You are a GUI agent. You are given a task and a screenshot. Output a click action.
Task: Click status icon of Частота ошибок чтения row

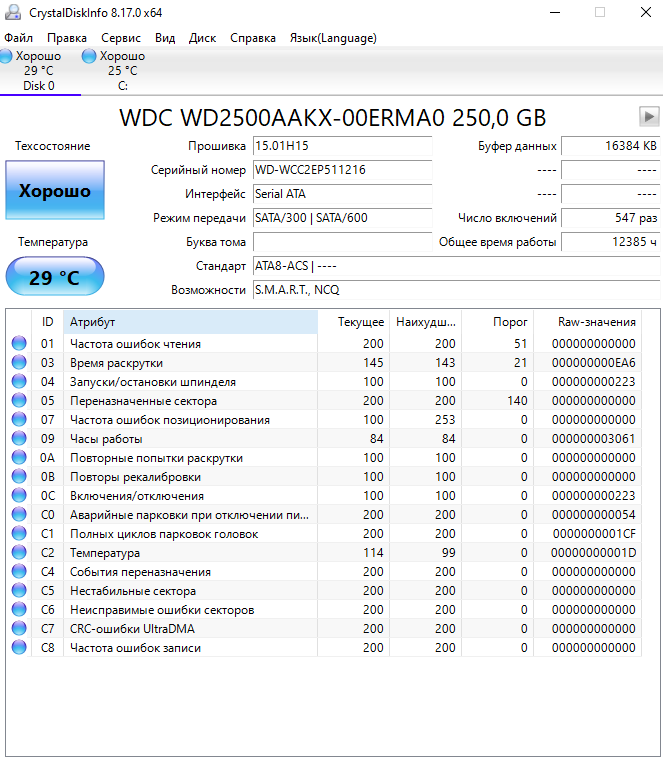point(19,343)
